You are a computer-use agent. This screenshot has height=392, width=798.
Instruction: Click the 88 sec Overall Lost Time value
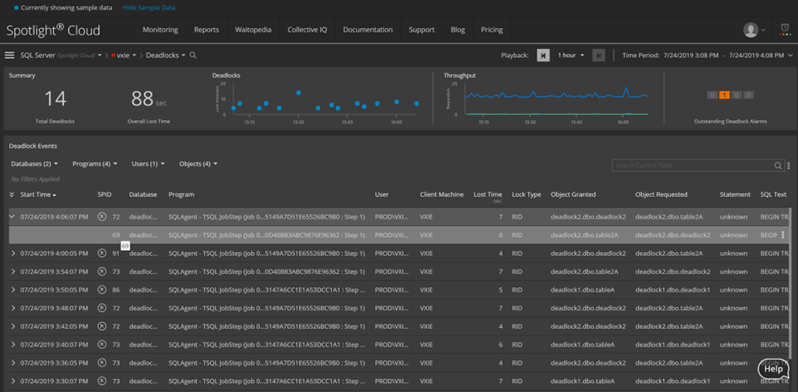click(x=149, y=99)
